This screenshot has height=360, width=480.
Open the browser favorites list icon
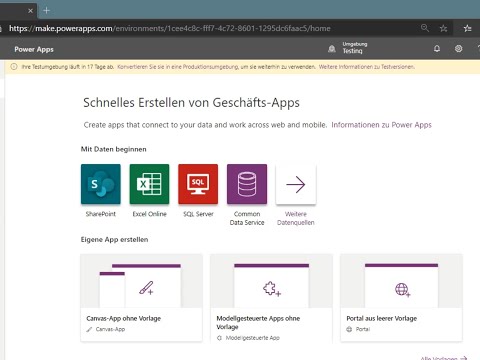tap(468, 28)
